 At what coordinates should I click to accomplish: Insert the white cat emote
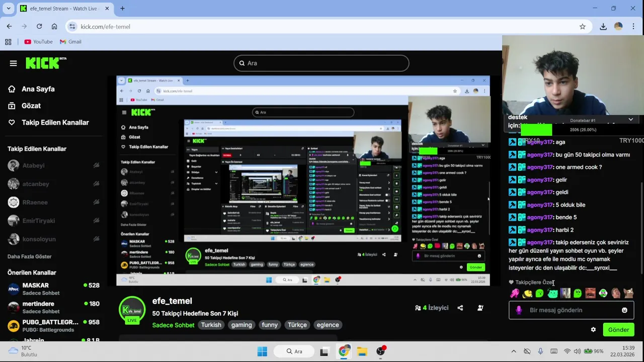628,293
